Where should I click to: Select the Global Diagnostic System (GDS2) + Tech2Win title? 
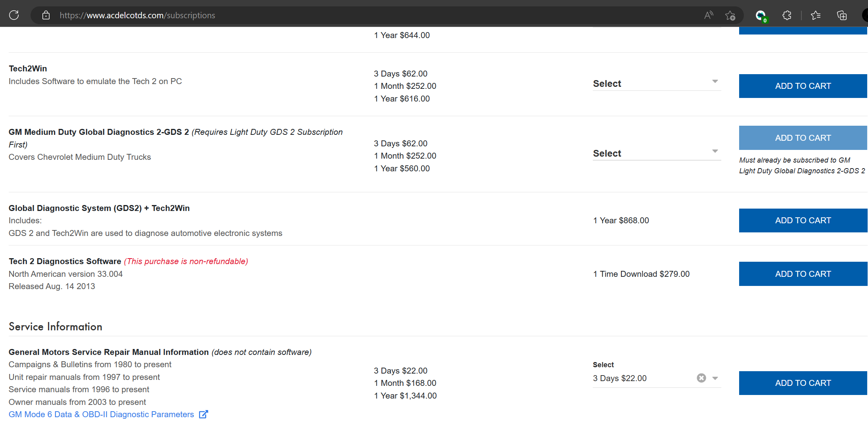click(99, 208)
